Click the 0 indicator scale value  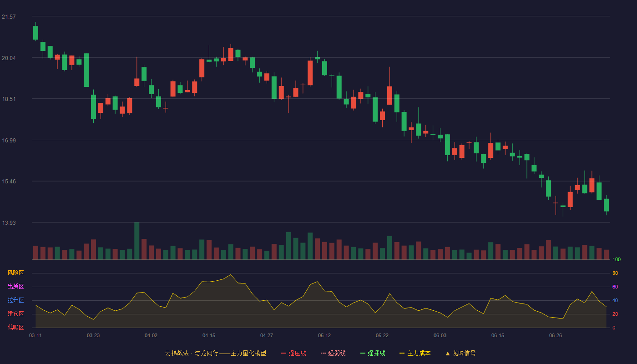coord(614,328)
